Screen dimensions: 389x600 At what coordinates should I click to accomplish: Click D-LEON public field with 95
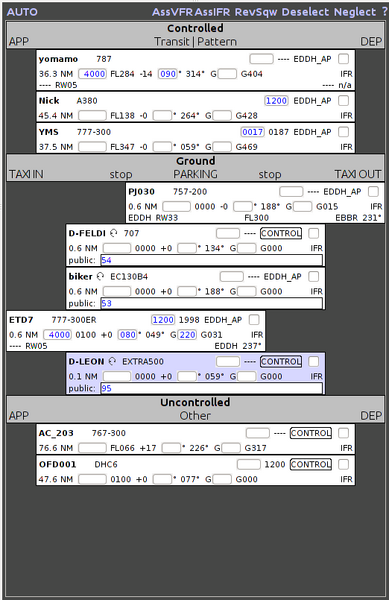click(x=212, y=388)
